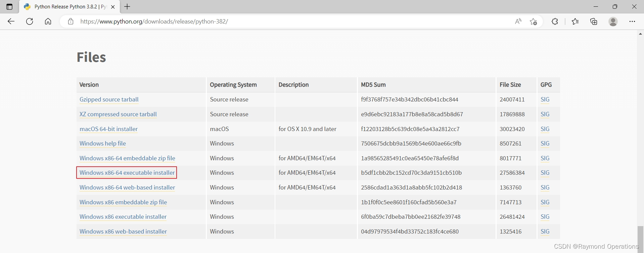Open the Collections icon

[x=594, y=22]
